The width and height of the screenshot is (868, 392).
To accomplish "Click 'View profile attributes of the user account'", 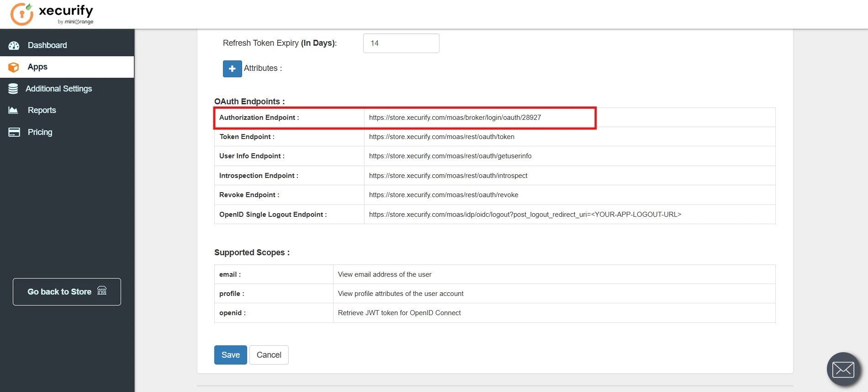I will (401, 294).
